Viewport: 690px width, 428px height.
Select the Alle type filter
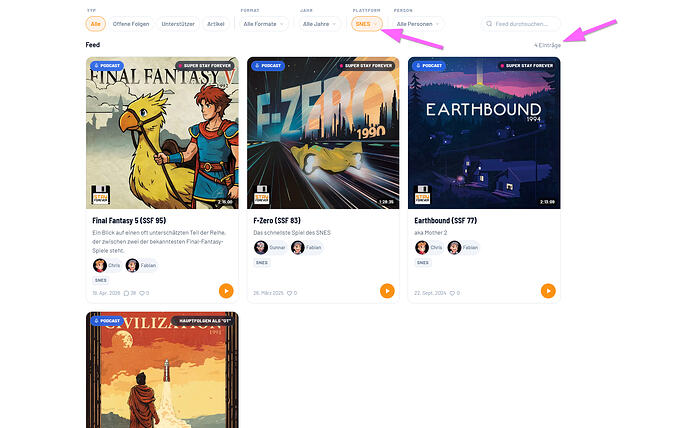click(95, 24)
